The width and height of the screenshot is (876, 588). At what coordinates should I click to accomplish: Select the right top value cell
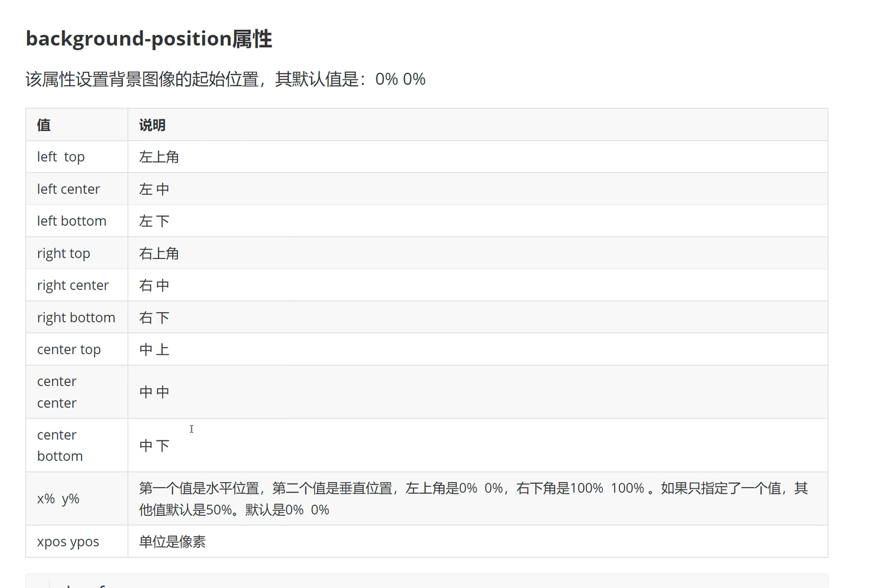pyautogui.click(x=64, y=253)
